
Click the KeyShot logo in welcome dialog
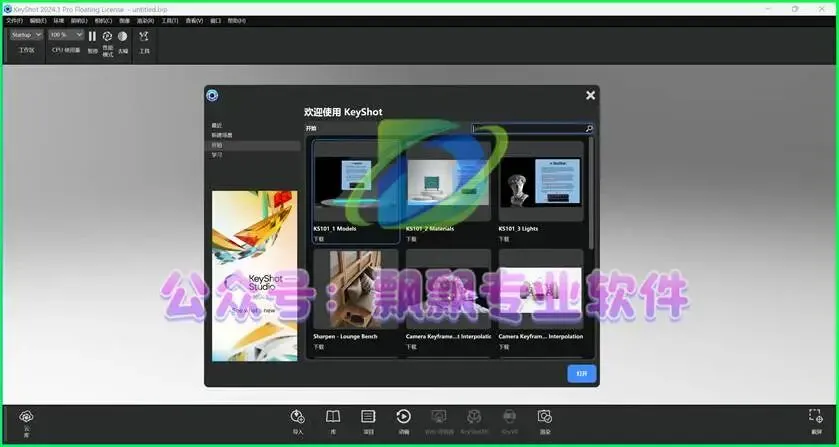pos(212,96)
